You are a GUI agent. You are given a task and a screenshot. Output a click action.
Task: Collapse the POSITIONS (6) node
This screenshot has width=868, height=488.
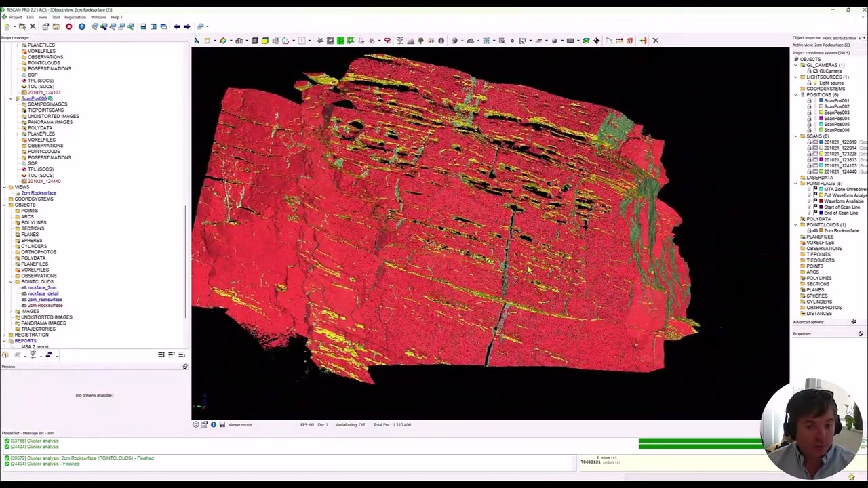pos(795,94)
